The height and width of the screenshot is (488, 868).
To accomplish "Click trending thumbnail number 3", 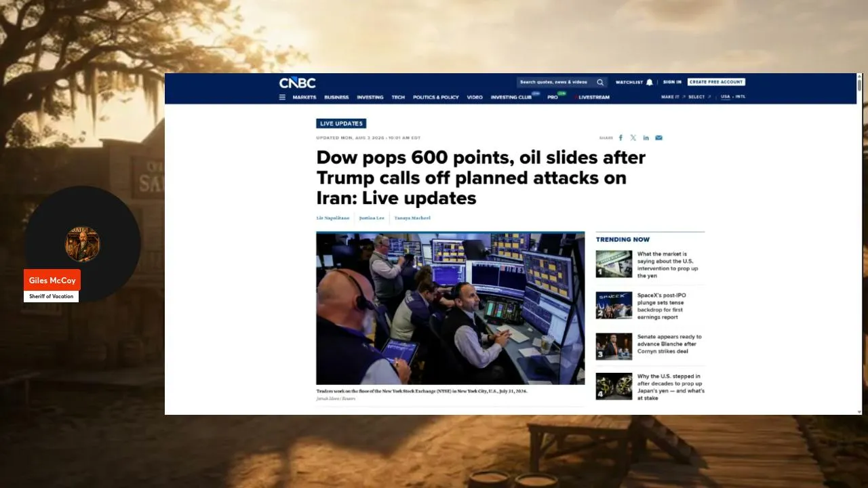I will tap(614, 346).
